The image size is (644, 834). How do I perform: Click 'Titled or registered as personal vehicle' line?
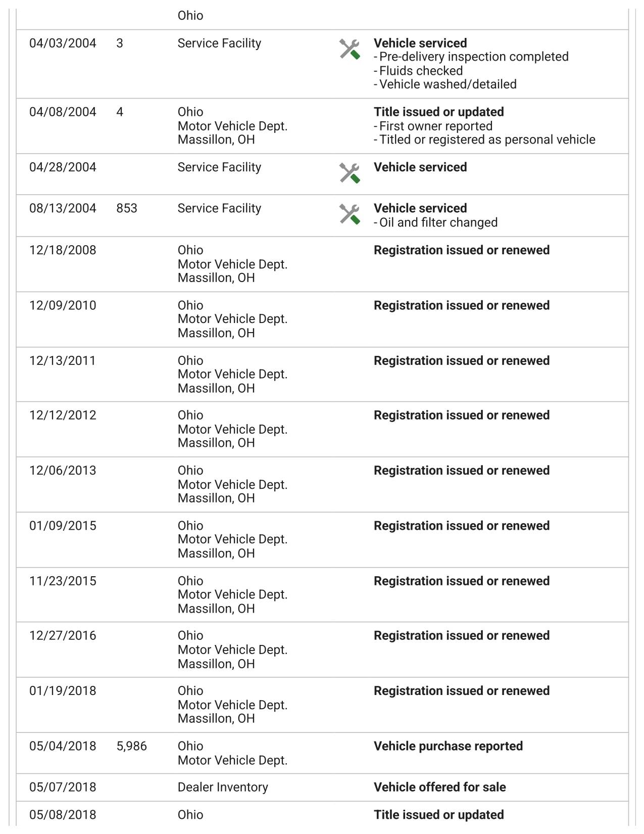coord(484,140)
